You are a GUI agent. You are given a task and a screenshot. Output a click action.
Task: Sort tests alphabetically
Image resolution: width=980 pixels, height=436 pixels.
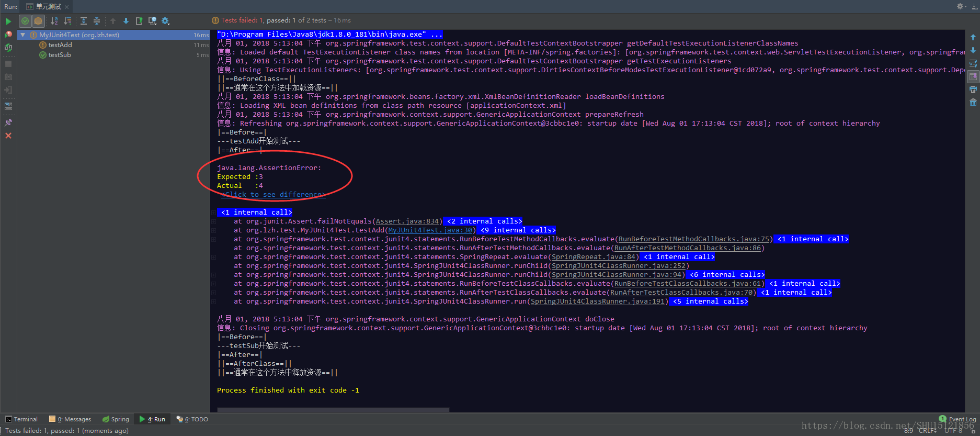click(x=54, y=21)
